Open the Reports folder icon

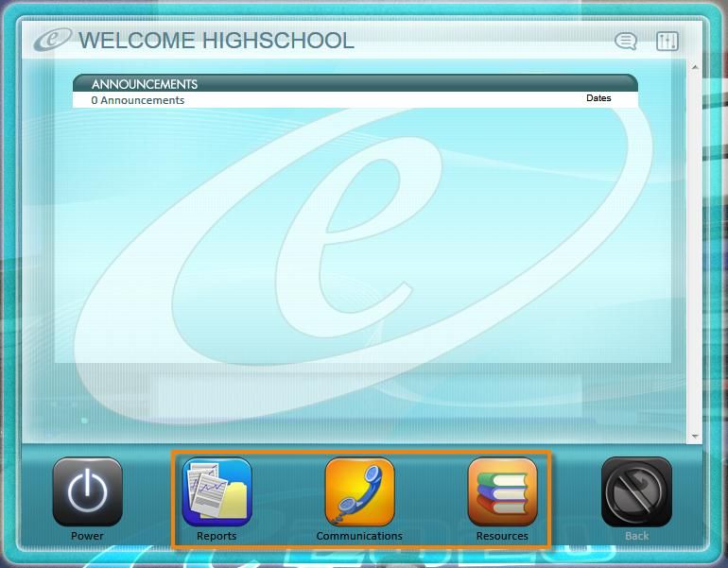217,491
